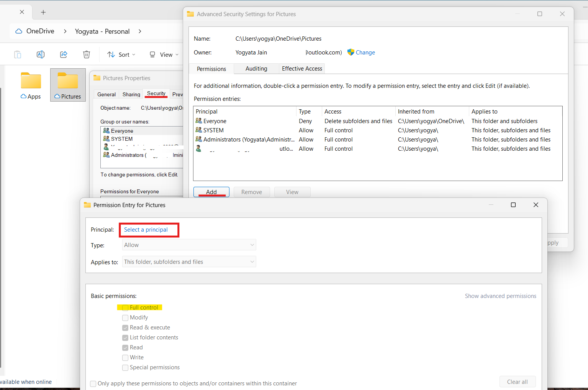The width and height of the screenshot is (588, 390).
Task: Click the Paste icon in Explorer toolbar
Action: pos(17,54)
